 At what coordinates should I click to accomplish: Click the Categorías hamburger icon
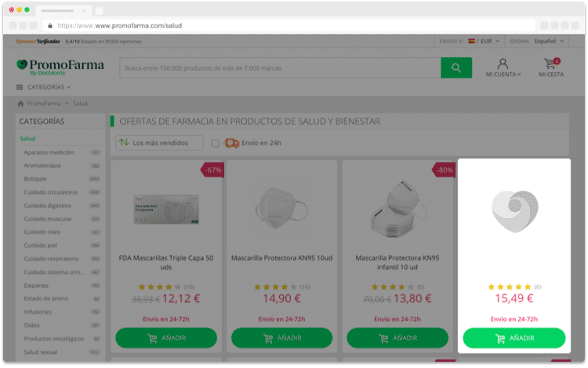click(x=20, y=87)
